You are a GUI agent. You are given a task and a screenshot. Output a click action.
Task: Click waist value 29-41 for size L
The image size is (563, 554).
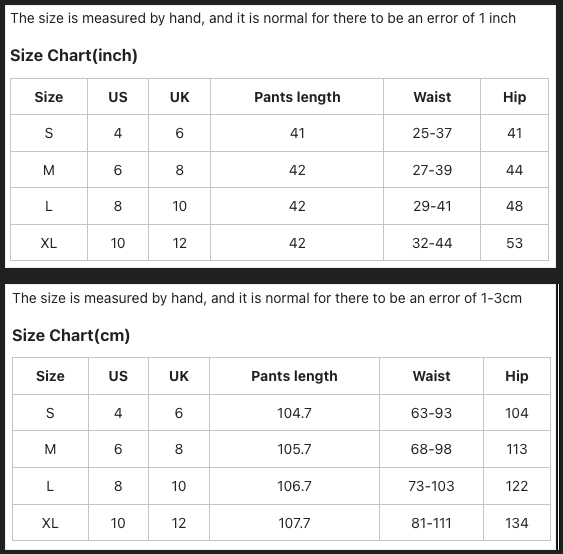(x=432, y=206)
